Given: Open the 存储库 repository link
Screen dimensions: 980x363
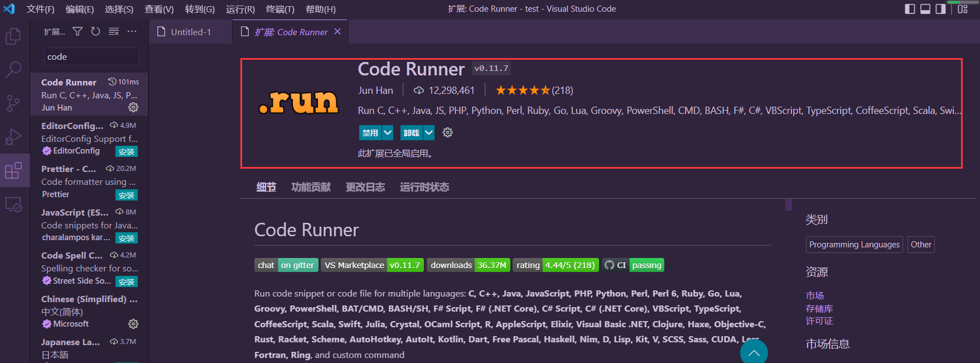Looking at the screenshot, I should tap(819, 308).
